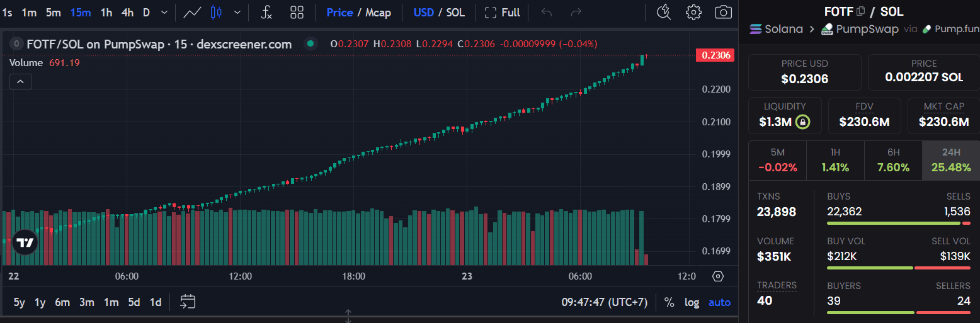Click the Solana chain link
The image size is (980, 323).
(776, 29)
